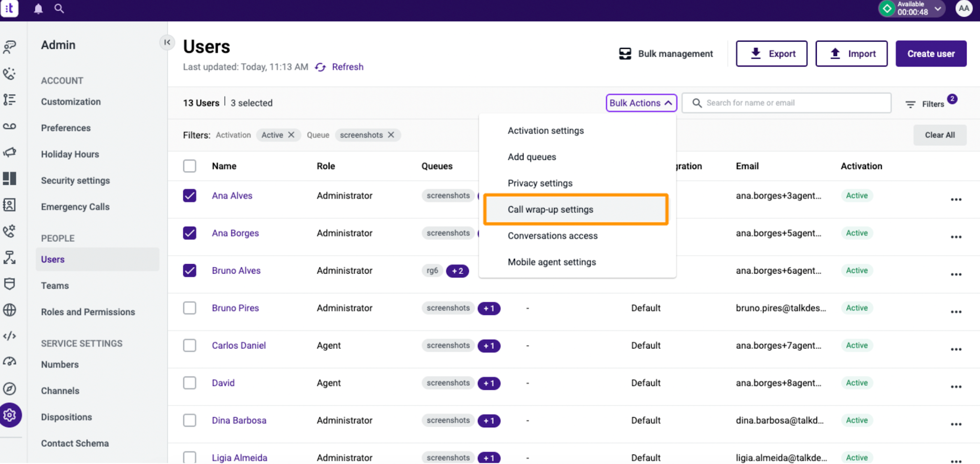The height and width of the screenshot is (464, 980).
Task: Uncheck the Ana Alves row checkbox
Action: 189,196
